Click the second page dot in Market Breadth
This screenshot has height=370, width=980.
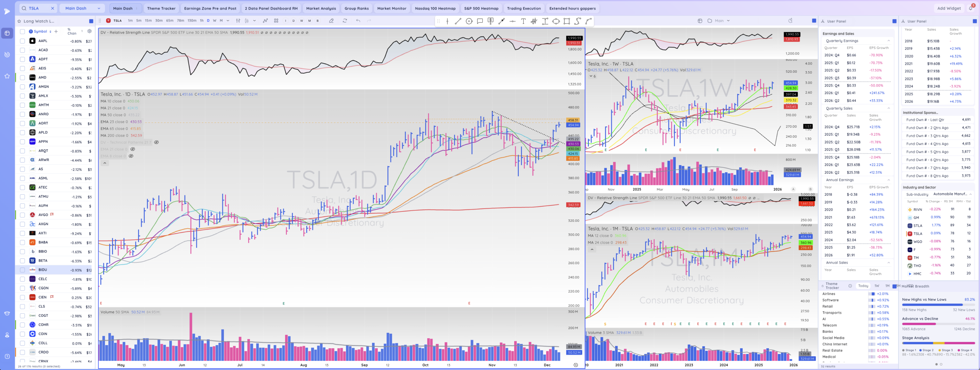(x=941, y=364)
